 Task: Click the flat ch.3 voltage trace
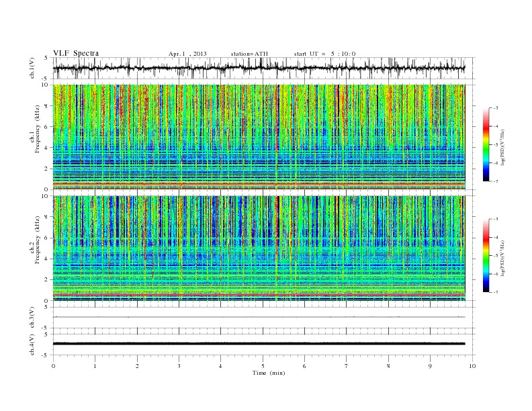[259, 317]
